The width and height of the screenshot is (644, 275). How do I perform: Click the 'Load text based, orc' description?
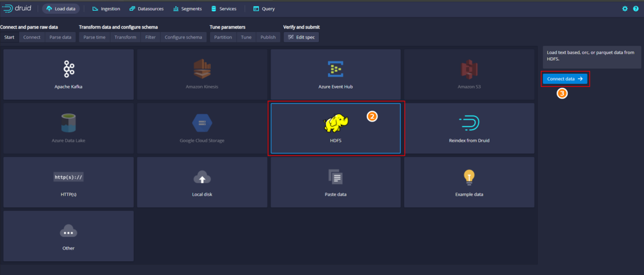(591, 56)
